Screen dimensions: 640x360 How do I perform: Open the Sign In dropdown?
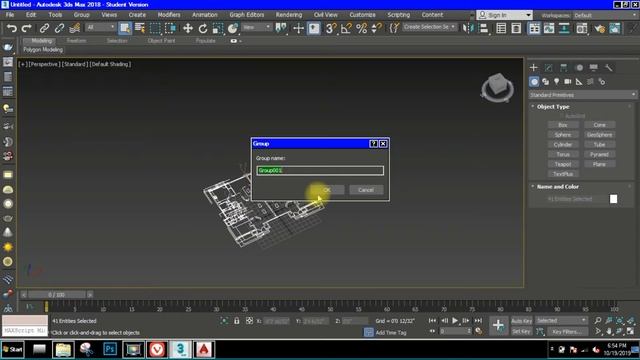504,15
